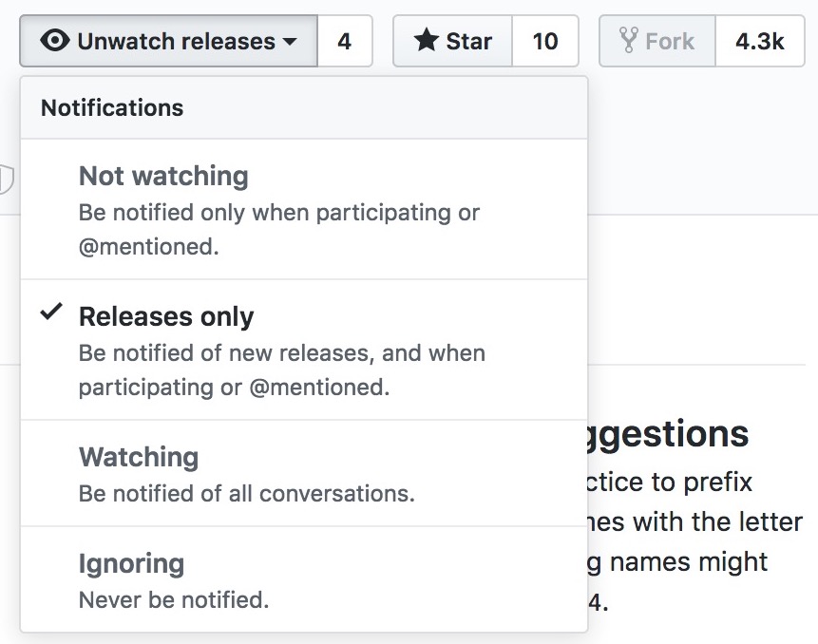818x644 pixels.
Task: Click 'Never be notified' description text
Action: [174, 599]
